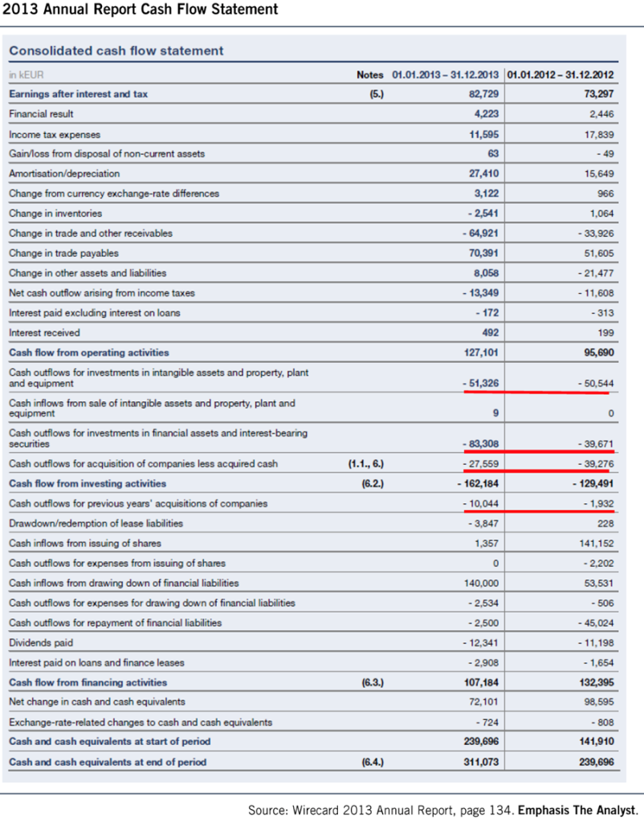Click the -27,559 acquisition outflow value
This screenshot has width=644, height=822.
click(x=480, y=465)
